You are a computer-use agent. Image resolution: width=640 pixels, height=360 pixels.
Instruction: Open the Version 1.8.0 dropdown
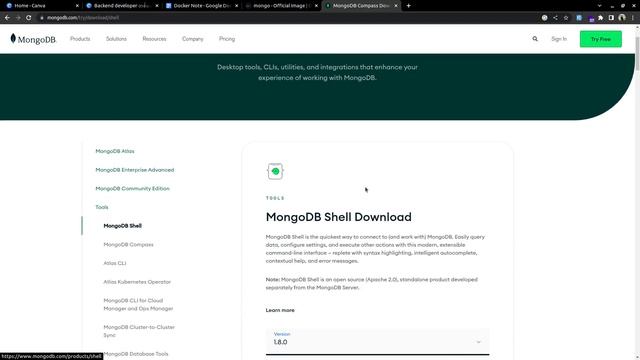pyautogui.click(x=378, y=342)
